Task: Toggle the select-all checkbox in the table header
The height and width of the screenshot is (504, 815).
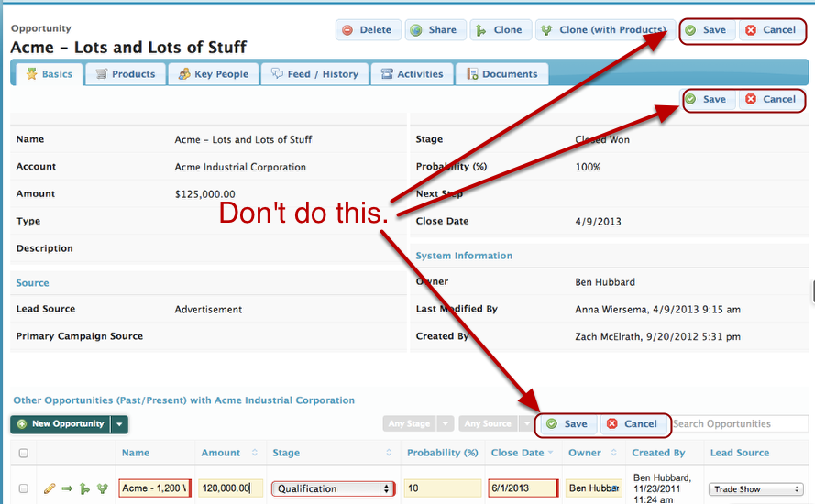Action: tap(23, 453)
